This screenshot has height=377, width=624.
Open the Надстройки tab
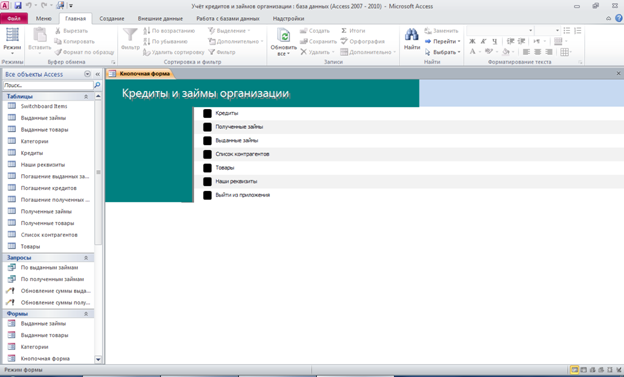pos(289,18)
